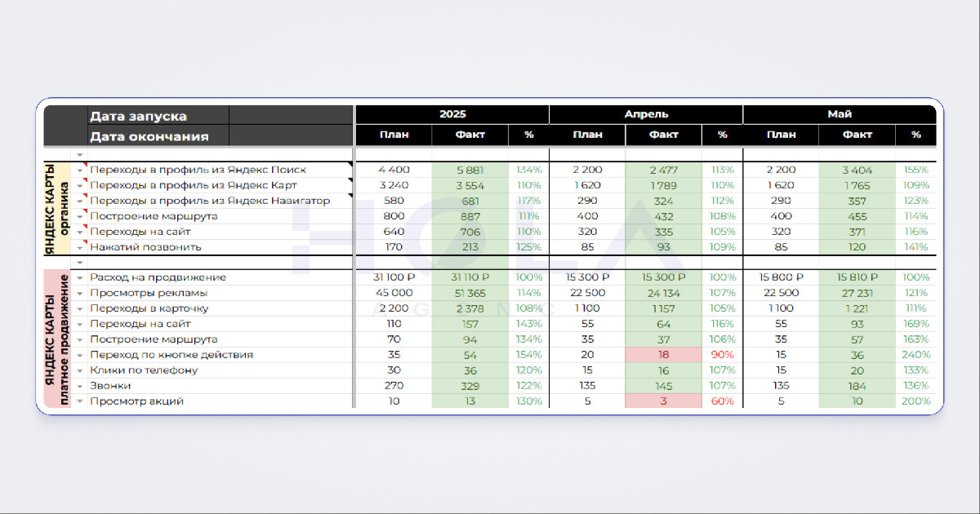
Task: Click the 134% cell in the Яндекс Поиск row
Action: 528,170
